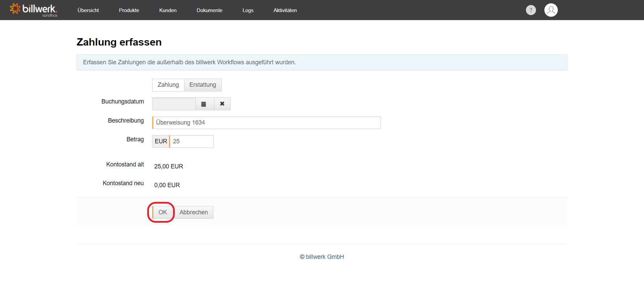Viewport: 644px width, 292px height.
Task: Open the Produkte menu
Action: coord(129,10)
